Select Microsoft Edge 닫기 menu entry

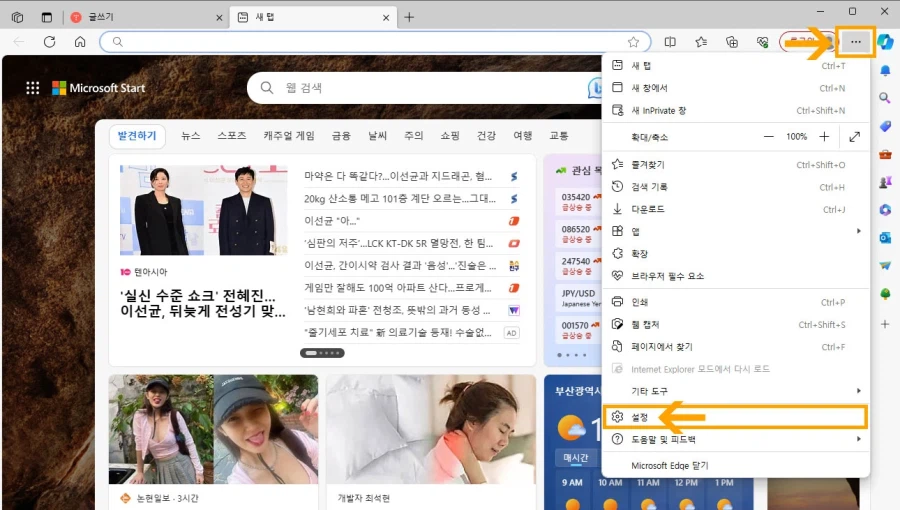click(735, 466)
